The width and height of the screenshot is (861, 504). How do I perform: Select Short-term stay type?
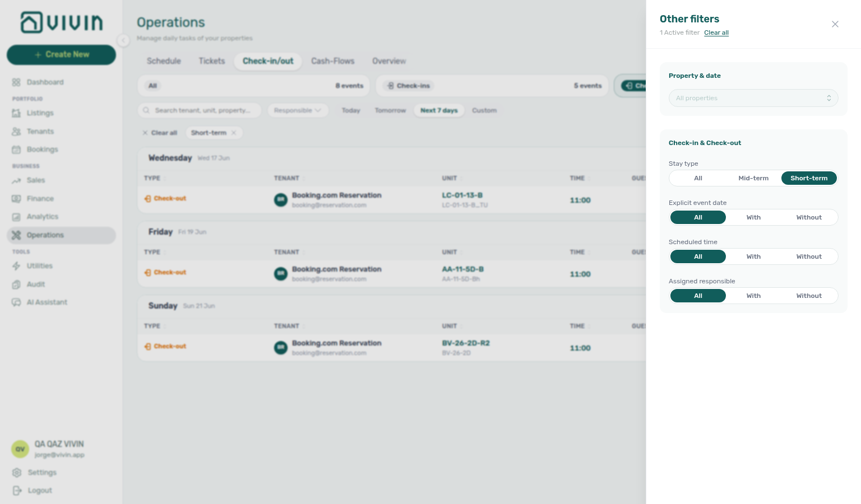pyautogui.click(x=809, y=178)
